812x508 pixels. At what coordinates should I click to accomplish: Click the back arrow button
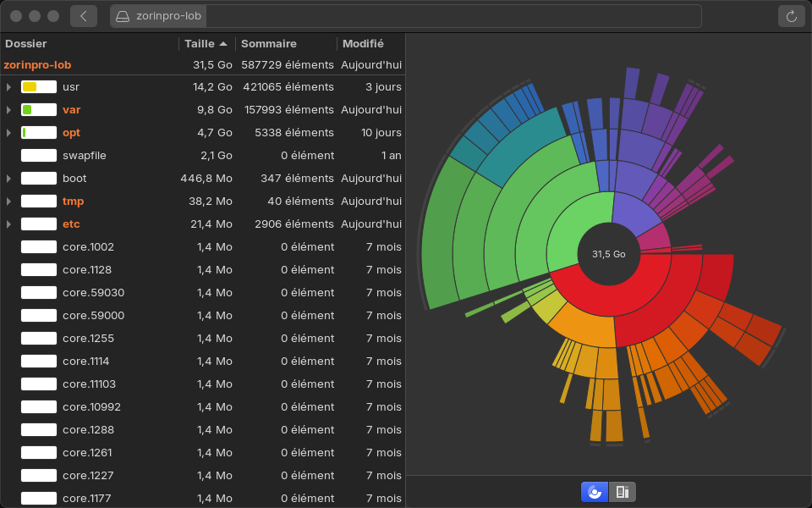[x=84, y=16]
